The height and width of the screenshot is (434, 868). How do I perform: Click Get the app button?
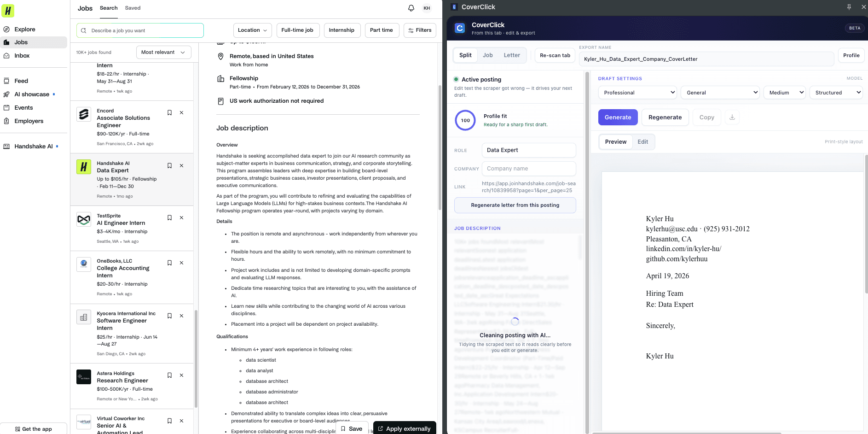34,428
